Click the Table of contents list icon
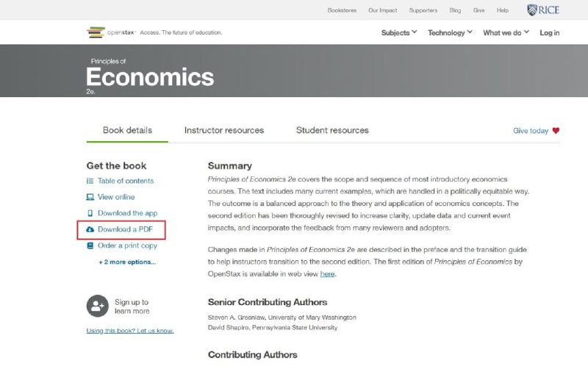This screenshot has height=366, width=588. click(90, 181)
